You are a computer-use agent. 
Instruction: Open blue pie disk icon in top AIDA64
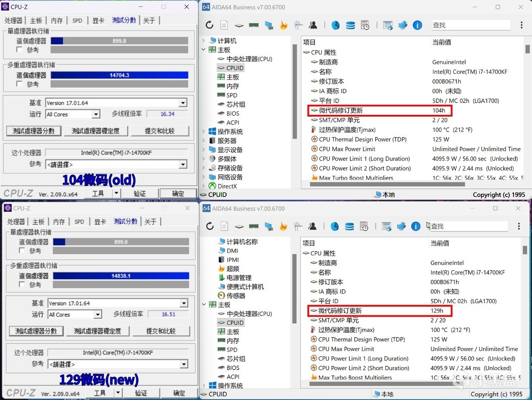(x=335, y=25)
